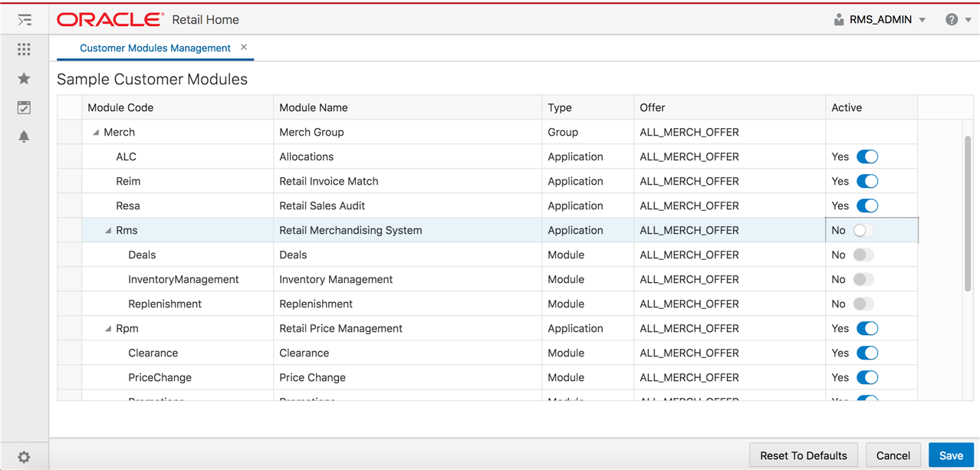Image resolution: width=980 pixels, height=470 pixels.
Task: Open the sidebar navigation menu icon
Action: coord(24,19)
